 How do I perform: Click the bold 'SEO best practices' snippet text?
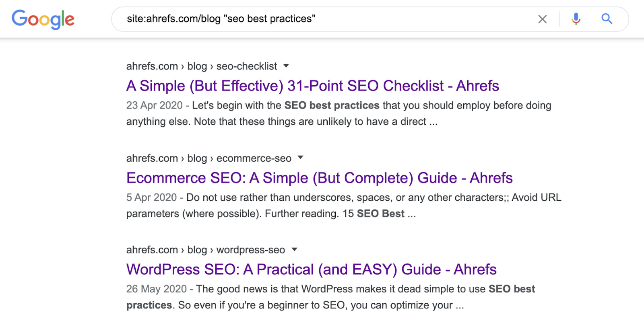pyautogui.click(x=331, y=105)
